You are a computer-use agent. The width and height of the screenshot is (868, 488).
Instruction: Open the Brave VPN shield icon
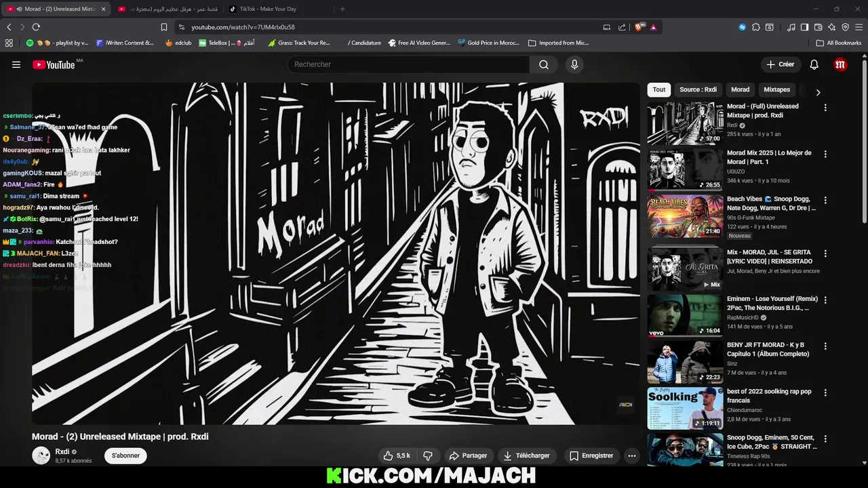tap(845, 27)
